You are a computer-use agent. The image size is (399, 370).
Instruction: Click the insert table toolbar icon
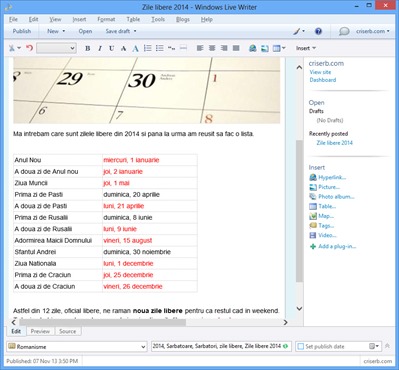pos(276,48)
